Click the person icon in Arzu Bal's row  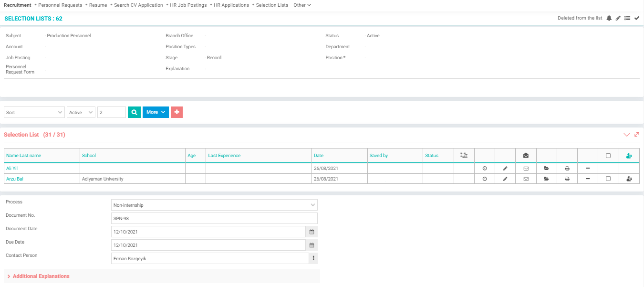(629, 179)
